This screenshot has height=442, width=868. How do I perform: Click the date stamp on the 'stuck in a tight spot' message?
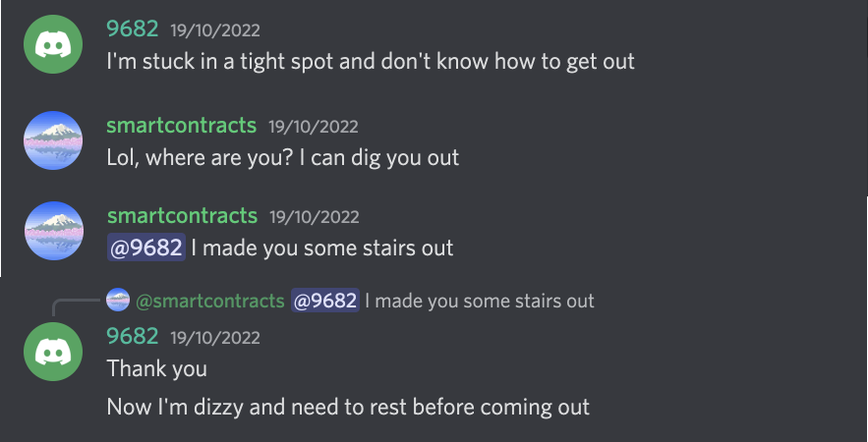tap(215, 30)
